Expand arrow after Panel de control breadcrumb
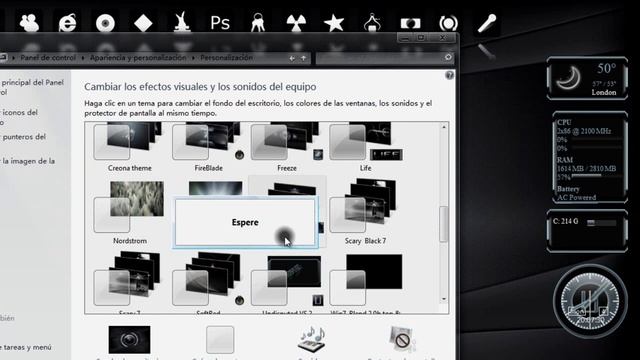640x360 pixels. coord(83,58)
